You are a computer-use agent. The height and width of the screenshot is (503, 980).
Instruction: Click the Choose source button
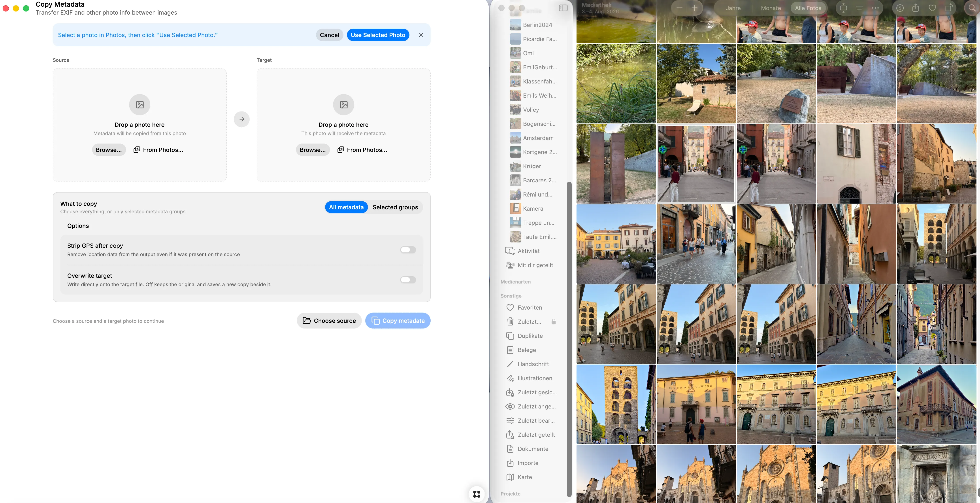click(x=329, y=321)
